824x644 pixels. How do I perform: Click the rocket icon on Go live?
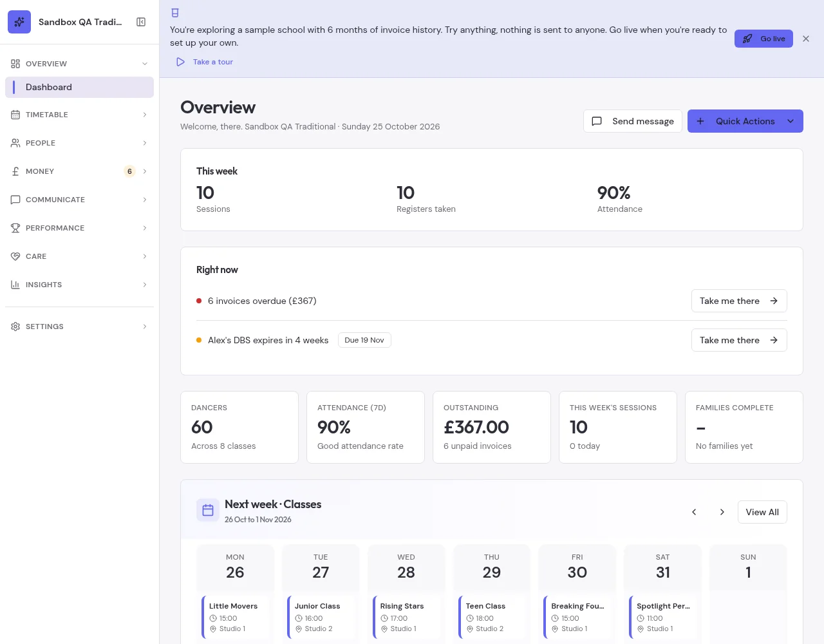pyautogui.click(x=747, y=39)
